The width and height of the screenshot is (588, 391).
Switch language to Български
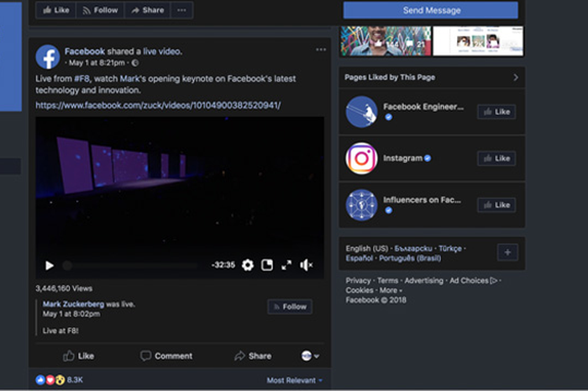click(x=413, y=248)
